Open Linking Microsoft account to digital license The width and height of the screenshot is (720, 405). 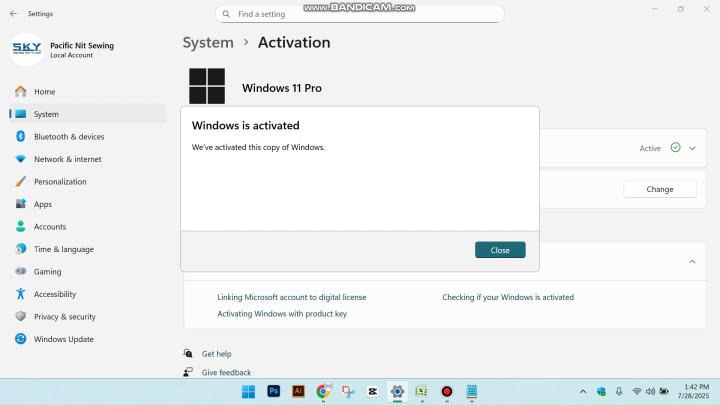(x=292, y=297)
